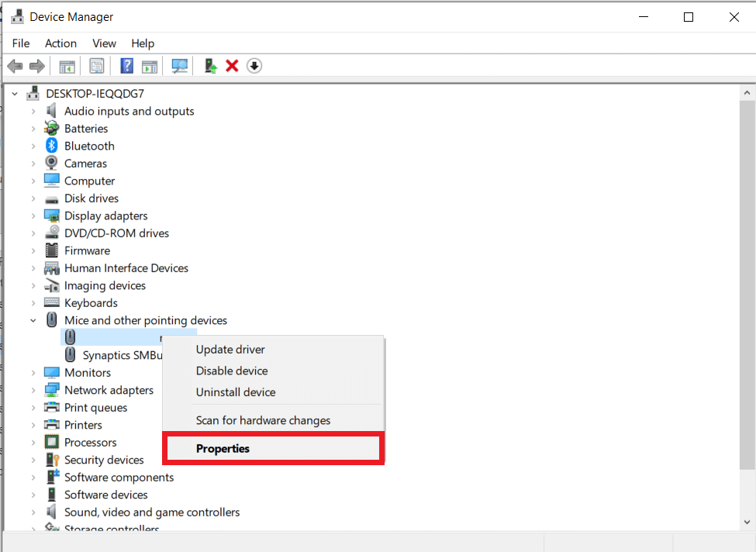Maximize the Device Manager window

[689, 17]
